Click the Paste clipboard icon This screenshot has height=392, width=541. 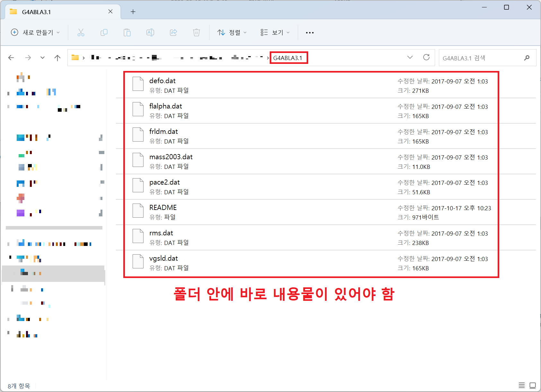click(127, 32)
